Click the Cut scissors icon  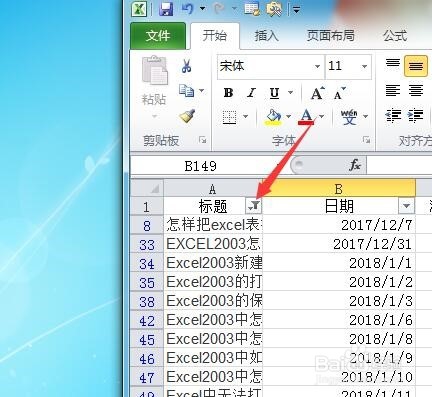(x=186, y=66)
